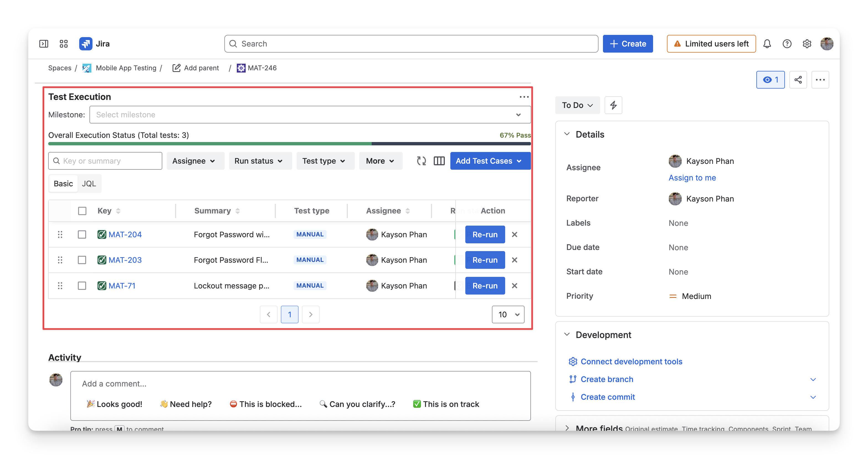Screen dimensions: 868x459
Task: Click the refresh test cases icon
Action: pyautogui.click(x=421, y=161)
